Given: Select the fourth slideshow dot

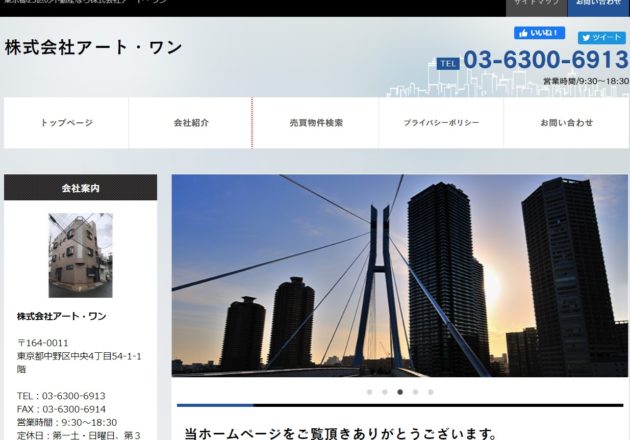Looking at the screenshot, I should coord(415,392).
